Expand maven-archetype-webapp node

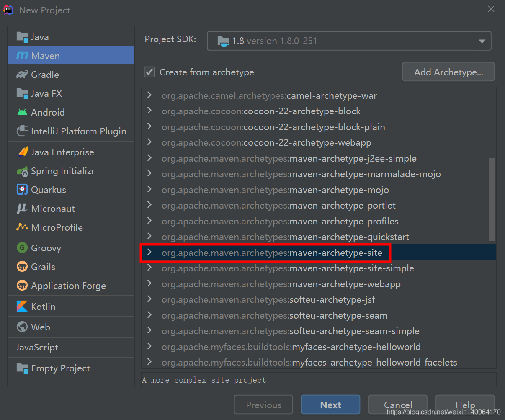pos(149,284)
